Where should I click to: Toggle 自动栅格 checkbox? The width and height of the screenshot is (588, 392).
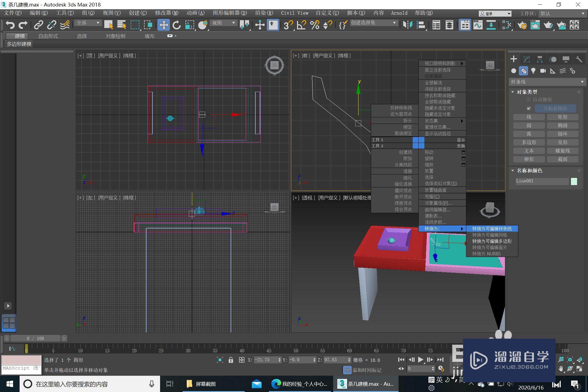coord(529,99)
